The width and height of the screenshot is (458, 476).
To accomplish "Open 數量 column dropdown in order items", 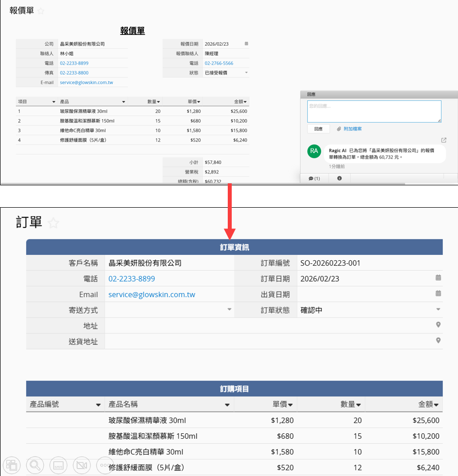I will (359, 405).
